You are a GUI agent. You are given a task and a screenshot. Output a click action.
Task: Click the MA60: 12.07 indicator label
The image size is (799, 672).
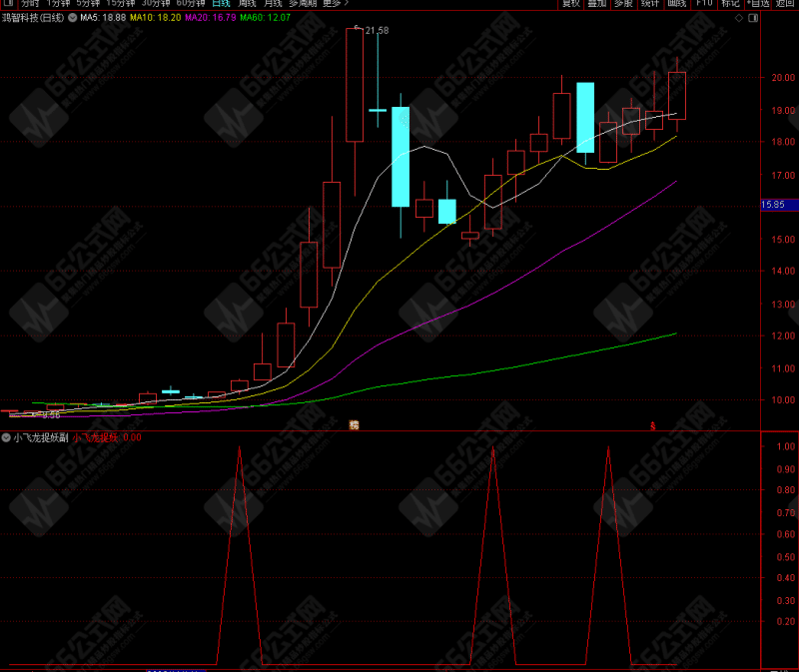[x=265, y=17]
